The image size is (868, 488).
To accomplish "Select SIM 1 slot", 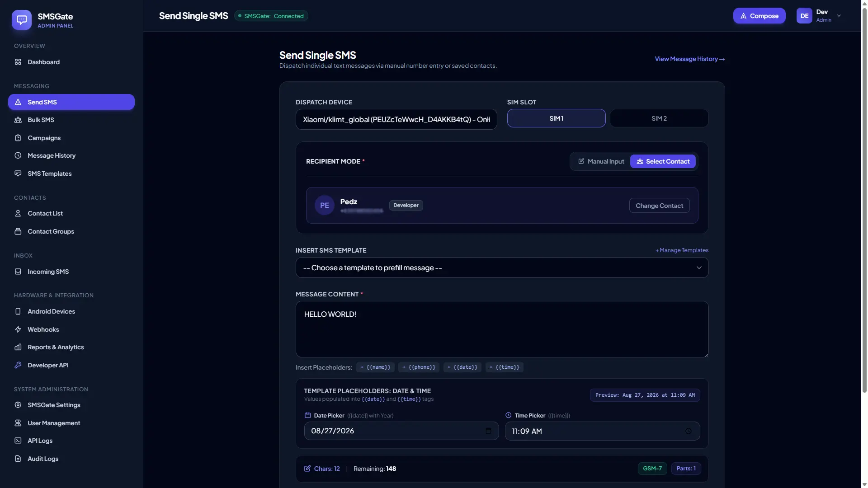I will pos(556,118).
